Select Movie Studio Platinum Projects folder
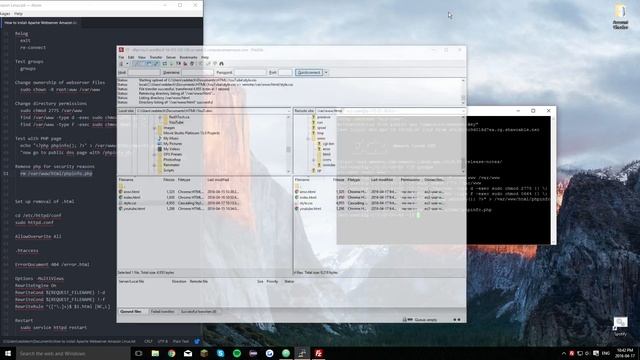 click(x=191, y=133)
